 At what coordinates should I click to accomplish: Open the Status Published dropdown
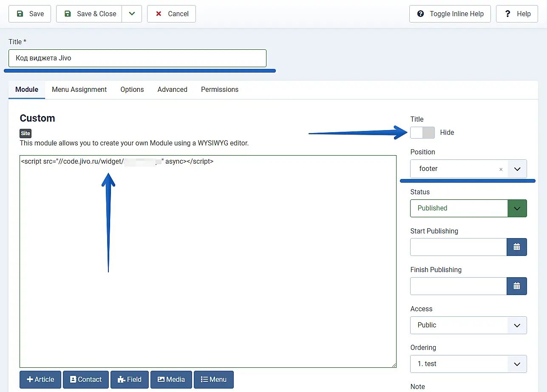point(517,208)
